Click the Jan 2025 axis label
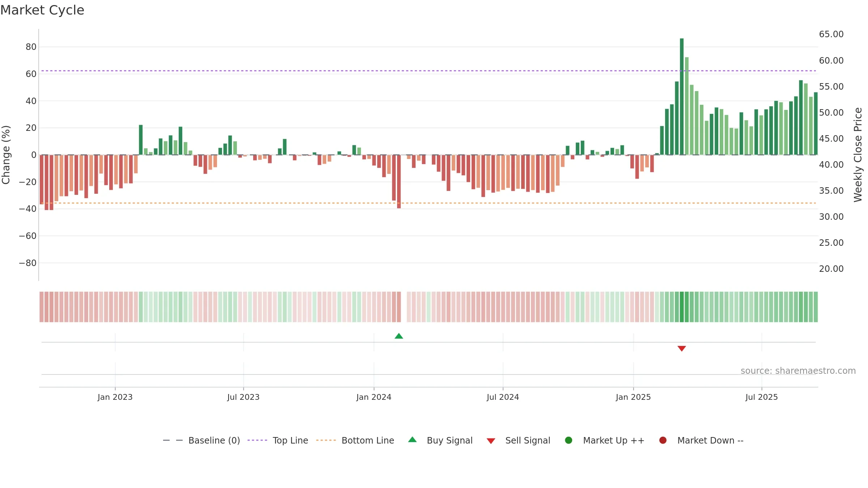Image resolution: width=868 pixels, height=488 pixels. point(633,397)
